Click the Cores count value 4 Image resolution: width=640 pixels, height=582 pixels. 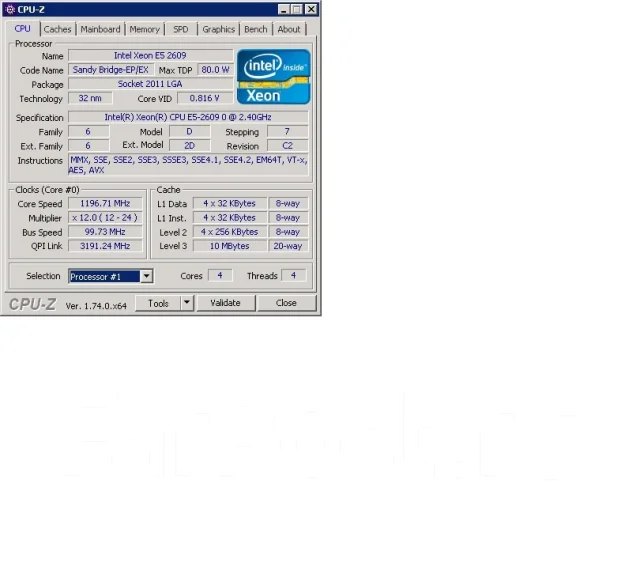[x=220, y=275]
